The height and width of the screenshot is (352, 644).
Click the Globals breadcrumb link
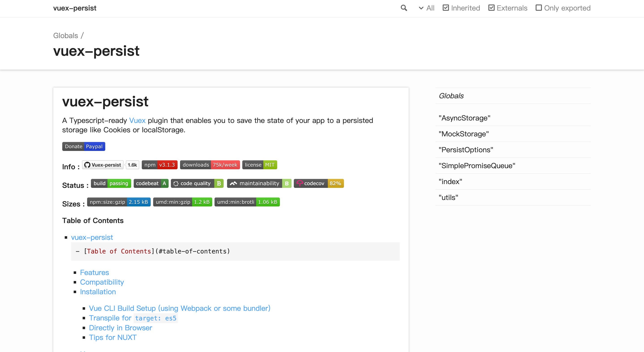click(66, 36)
